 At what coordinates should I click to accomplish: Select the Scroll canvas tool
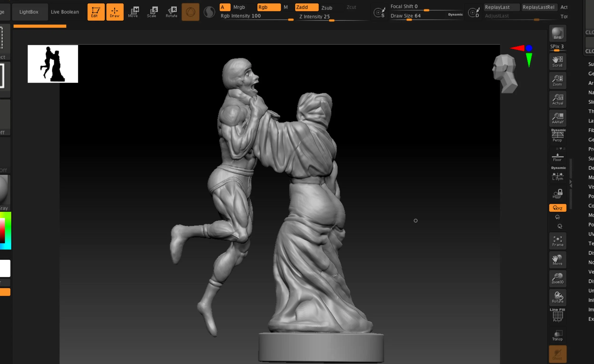click(557, 62)
